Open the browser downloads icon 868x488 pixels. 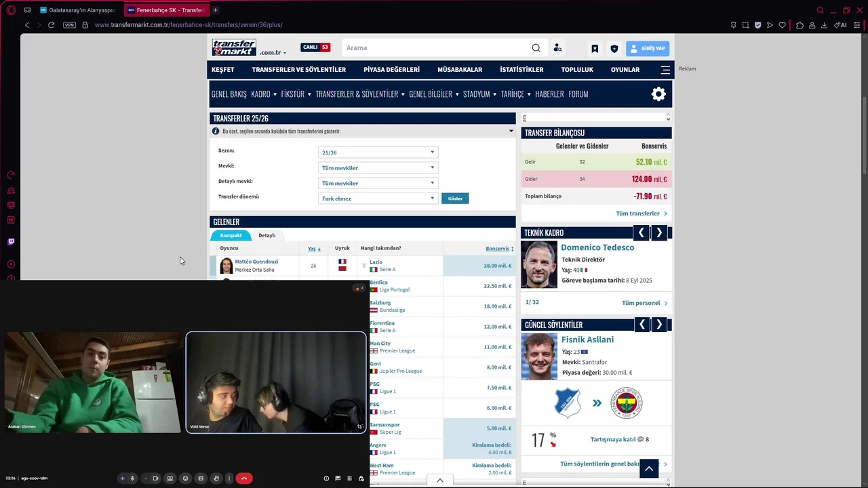pyautogui.click(x=824, y=25)
